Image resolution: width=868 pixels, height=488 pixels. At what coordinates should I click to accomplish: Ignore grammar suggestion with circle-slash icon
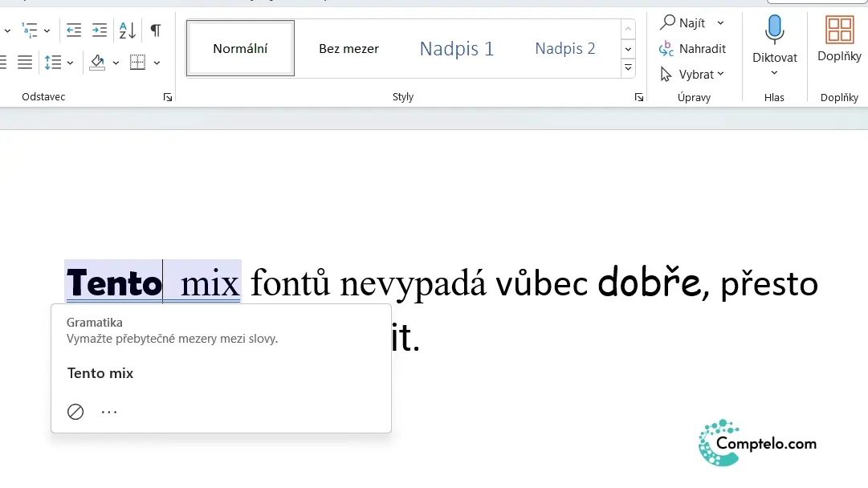pos(75,412)
